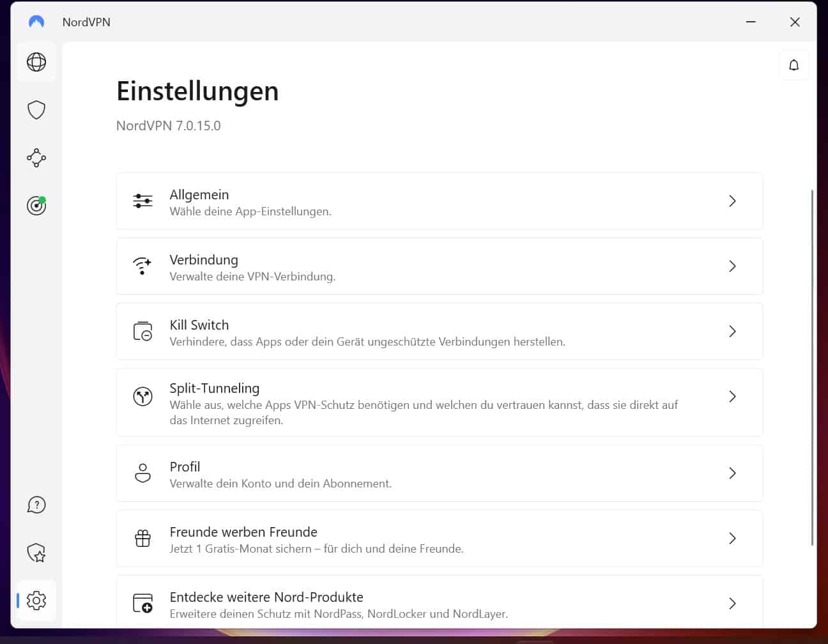Open notifications bell icon
The image size is (828, 644).
793,65
